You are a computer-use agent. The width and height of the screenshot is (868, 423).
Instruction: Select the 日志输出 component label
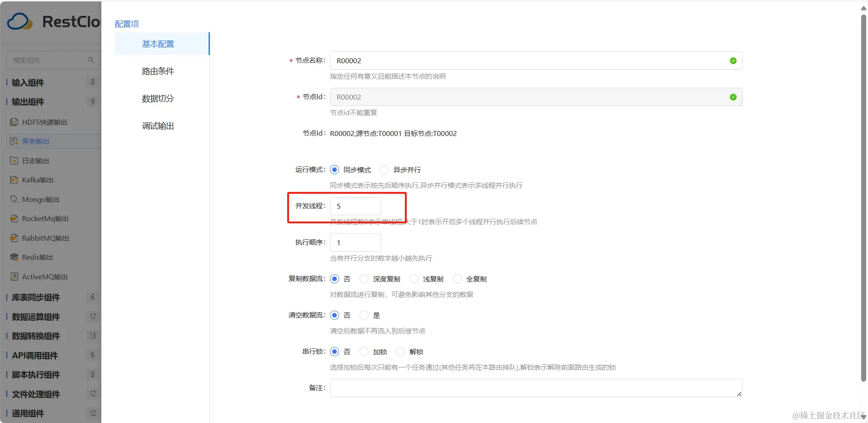pos(35,161)
